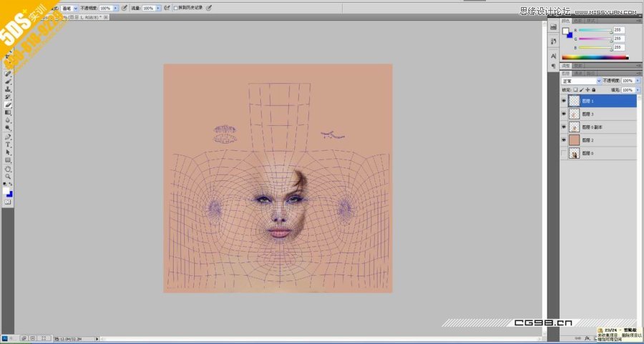This screenshot has height=344, width=644.
Task: Hide layer 图层 3 with eye icon
Action: pyautogui.click(x=564, y=114)
